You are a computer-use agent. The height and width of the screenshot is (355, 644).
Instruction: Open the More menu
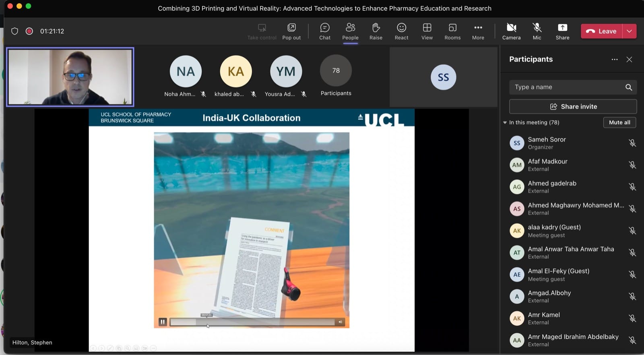(x=478, y=31)
